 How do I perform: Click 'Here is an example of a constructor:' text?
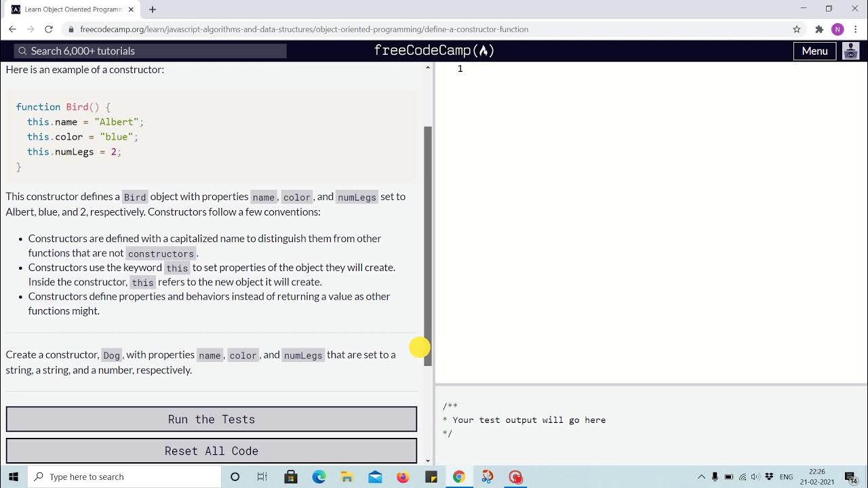[85, 69]
